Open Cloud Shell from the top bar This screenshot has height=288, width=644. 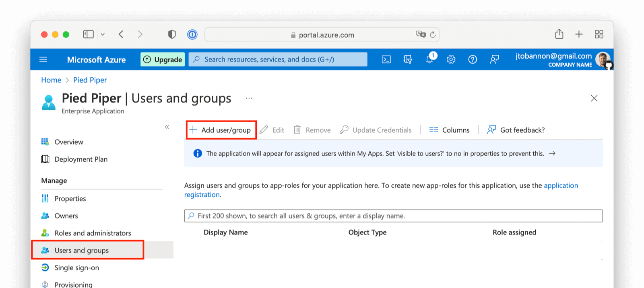(x=386, y=60)
